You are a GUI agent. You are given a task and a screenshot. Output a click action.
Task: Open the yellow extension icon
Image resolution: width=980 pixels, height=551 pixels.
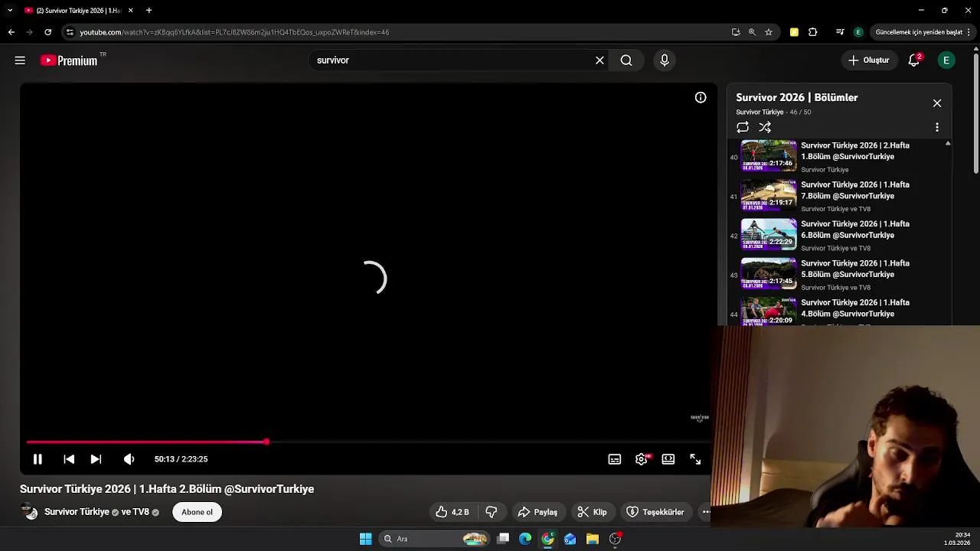[794, 32]
